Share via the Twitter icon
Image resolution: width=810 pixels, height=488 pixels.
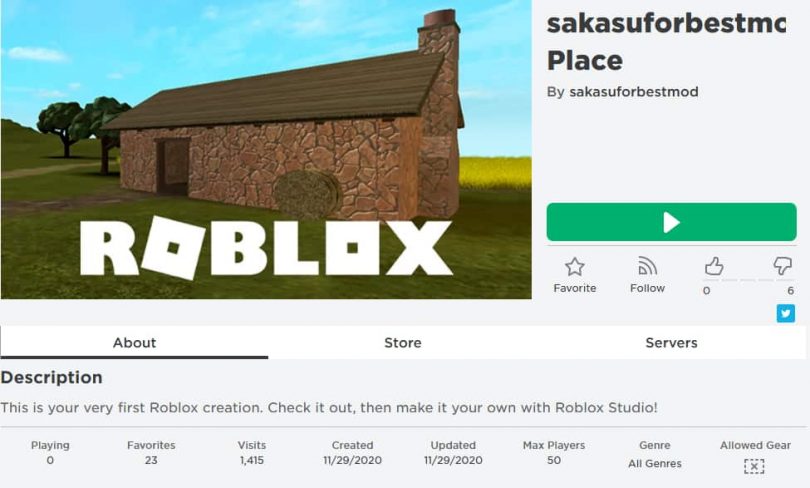pyautogui.click(x=786, y=314)
